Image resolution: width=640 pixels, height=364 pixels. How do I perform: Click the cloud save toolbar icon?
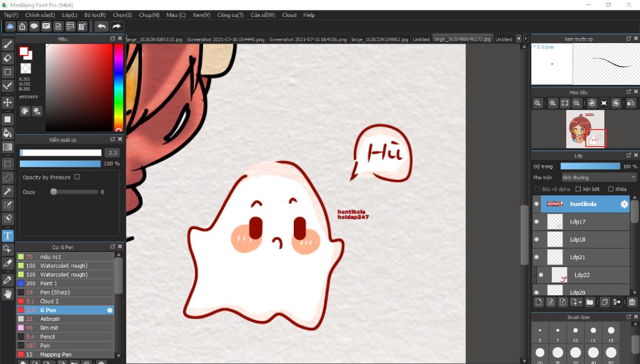10,26
